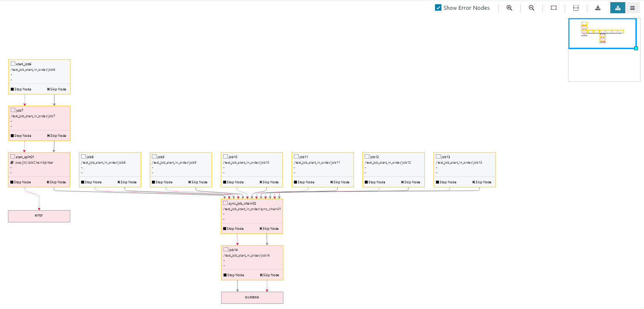Select the job10 node checkbox
This screenshot has height=309, width=644.
(225, 156)
